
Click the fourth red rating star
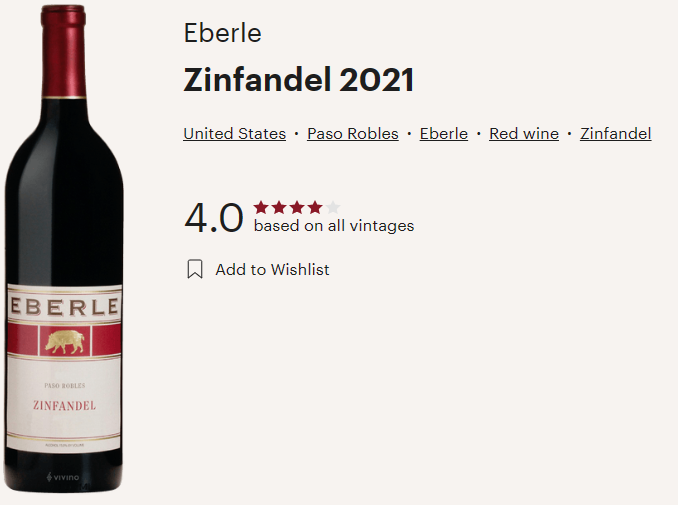(315, 208)
